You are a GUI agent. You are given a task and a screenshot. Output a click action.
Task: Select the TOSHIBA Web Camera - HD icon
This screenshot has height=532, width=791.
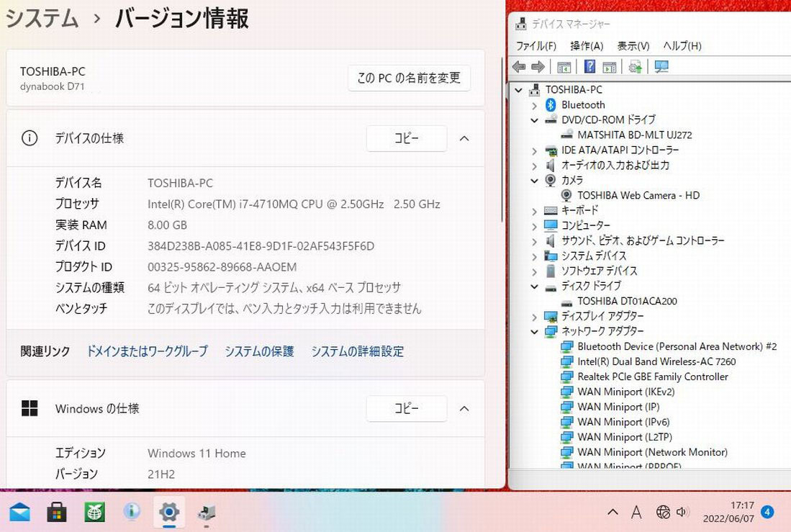click(566, 195)
